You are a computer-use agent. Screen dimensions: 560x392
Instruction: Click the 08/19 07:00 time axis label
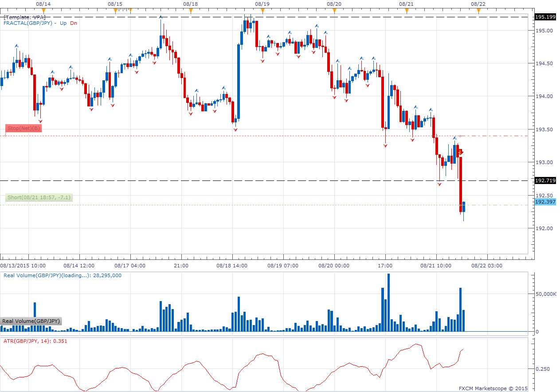pos(283,266)
